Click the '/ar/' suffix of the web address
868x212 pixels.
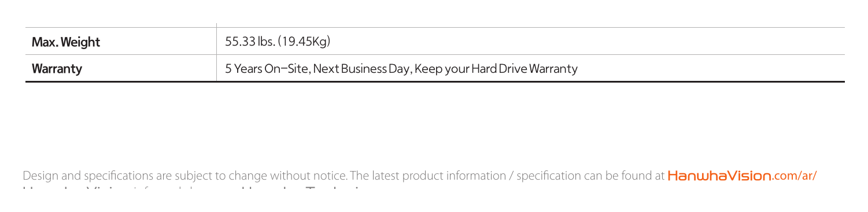(806, 175)
